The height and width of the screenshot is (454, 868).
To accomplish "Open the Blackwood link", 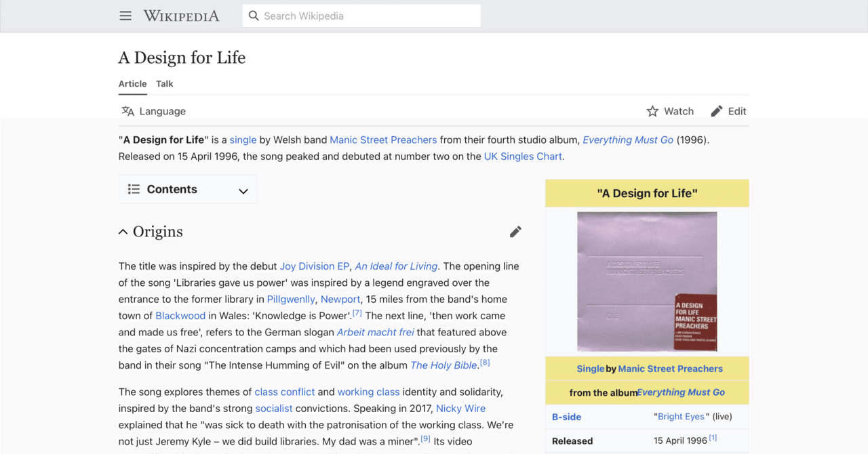I will pyautogui.click(x=180, y=316).
